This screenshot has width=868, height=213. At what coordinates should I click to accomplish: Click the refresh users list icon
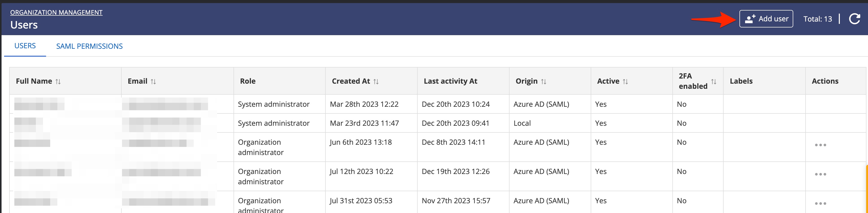[x=854, y=19]
